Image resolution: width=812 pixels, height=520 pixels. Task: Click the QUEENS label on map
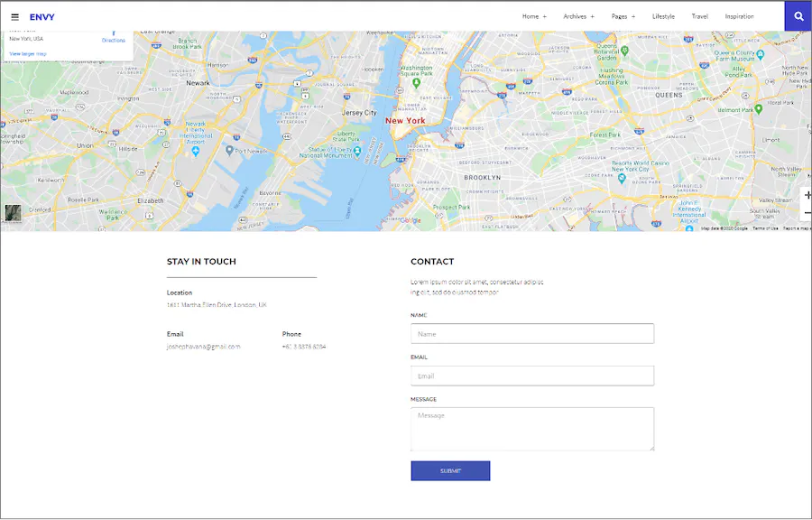[x=669, y=96]
